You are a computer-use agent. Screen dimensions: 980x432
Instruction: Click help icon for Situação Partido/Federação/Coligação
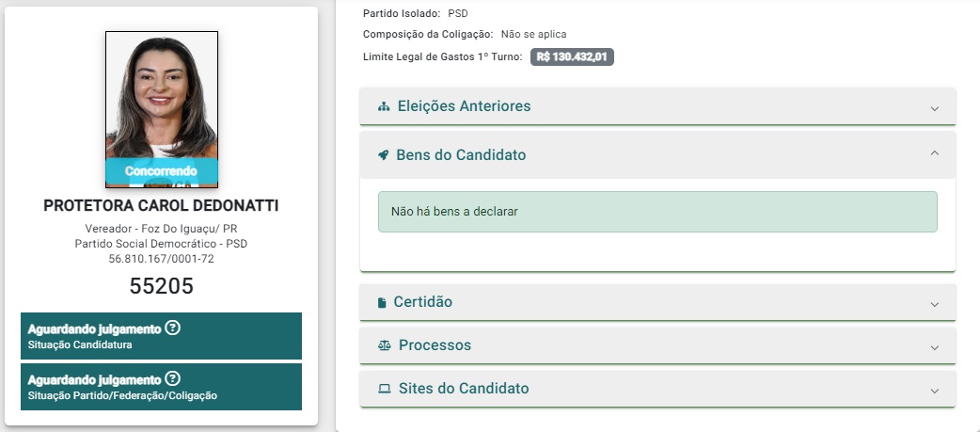click(x=173, y=379)
